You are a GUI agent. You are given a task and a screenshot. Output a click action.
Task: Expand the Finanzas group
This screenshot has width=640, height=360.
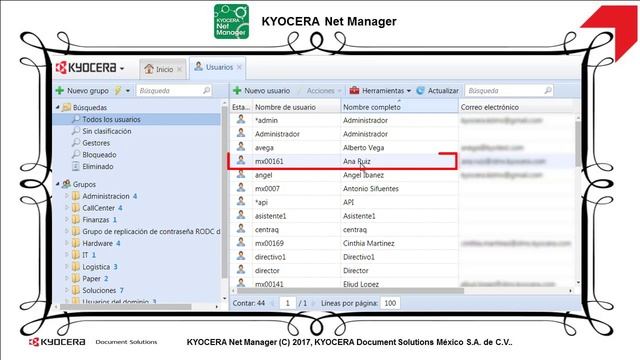coord(67,220)
